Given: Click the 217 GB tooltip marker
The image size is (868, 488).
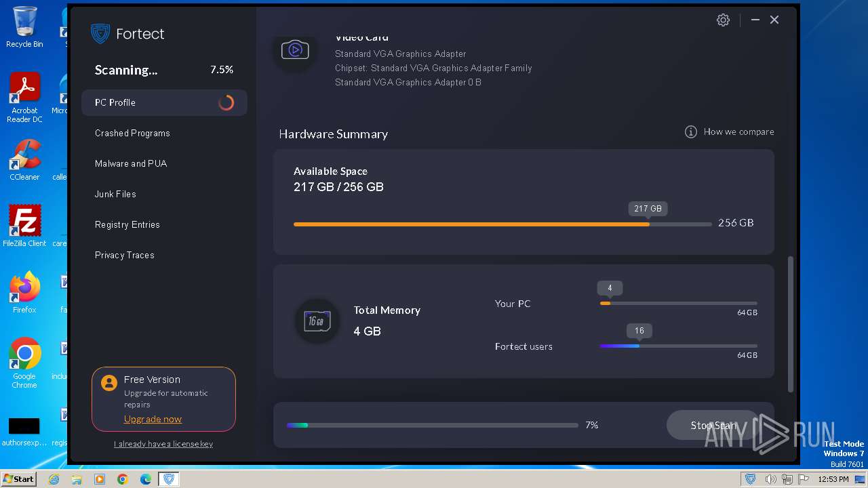Looking at the screenshot, I should pyautogui.click(x=648, y=209).
